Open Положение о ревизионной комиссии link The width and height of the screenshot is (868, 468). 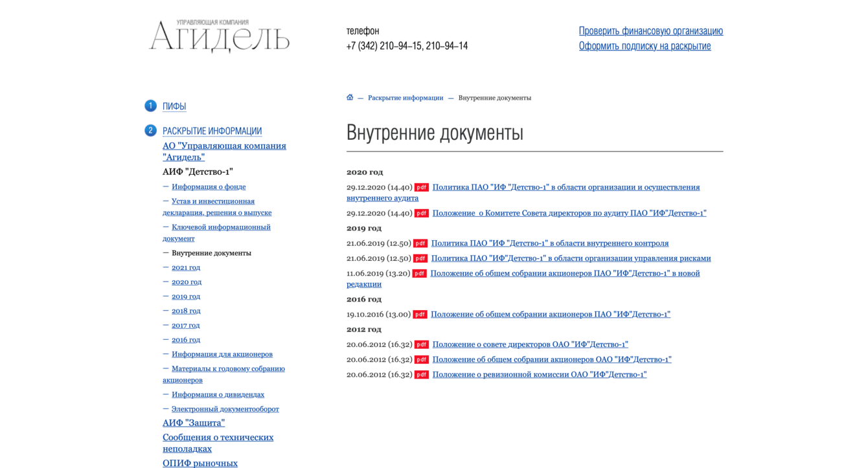point(540,374)
